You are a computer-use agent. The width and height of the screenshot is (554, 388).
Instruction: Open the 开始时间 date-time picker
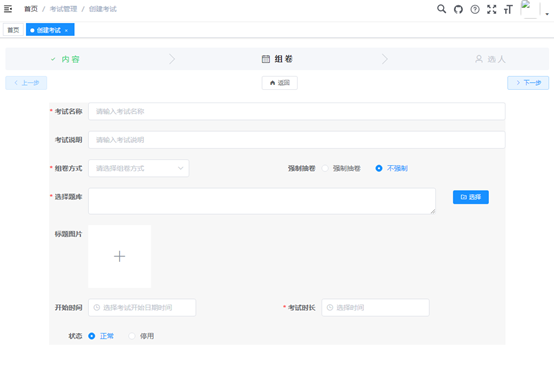142,307
